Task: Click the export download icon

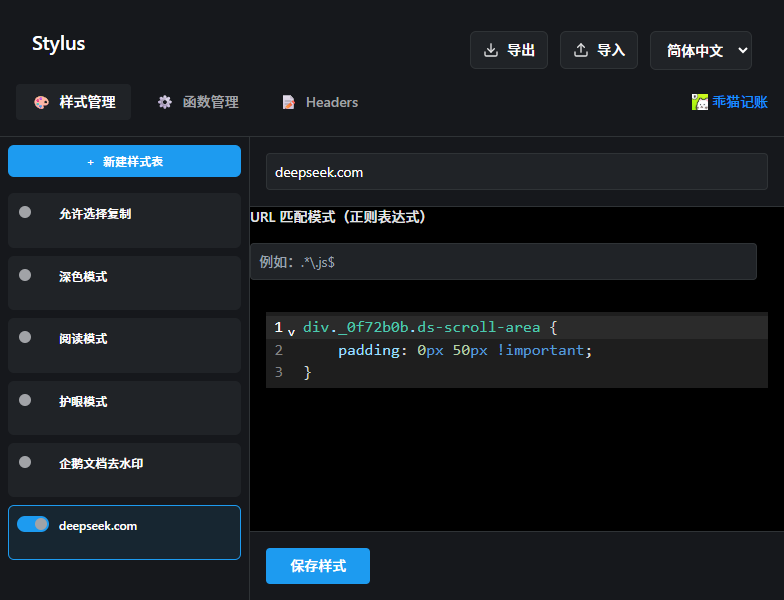Action: tap(491, 50)
